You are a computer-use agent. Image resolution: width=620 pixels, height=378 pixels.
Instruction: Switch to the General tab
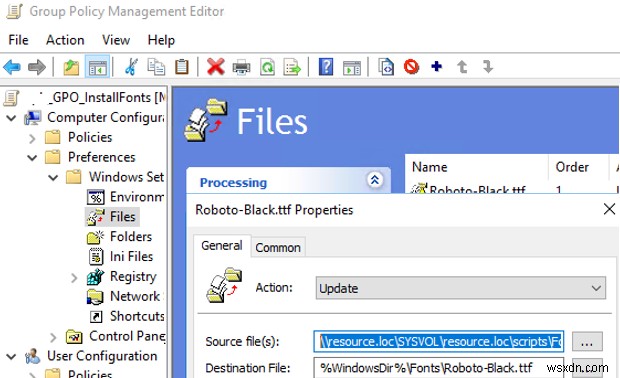click(222, 246)
